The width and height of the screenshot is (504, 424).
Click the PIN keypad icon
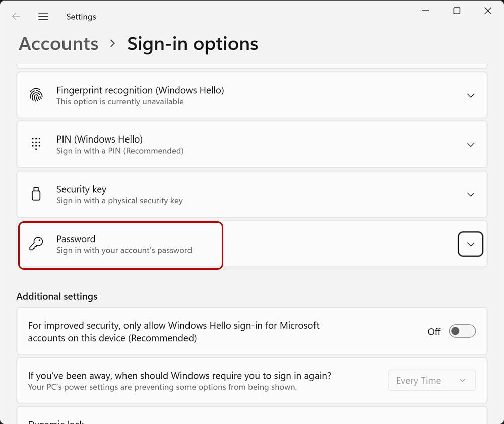click(36, 144)
